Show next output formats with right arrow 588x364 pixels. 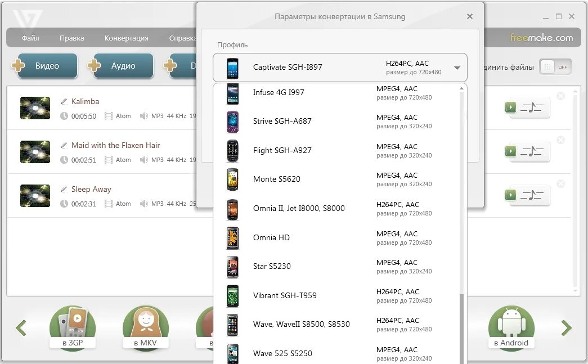(x=566, y=328)
